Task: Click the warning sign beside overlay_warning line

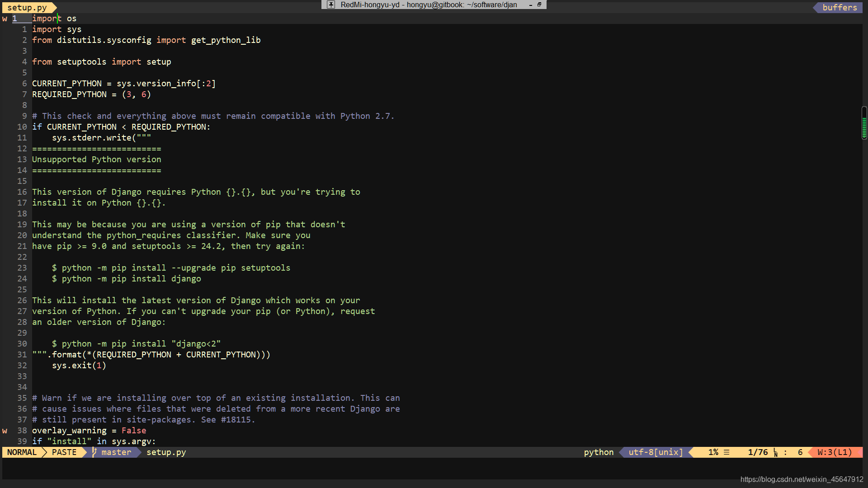Action: click(5, 431)
